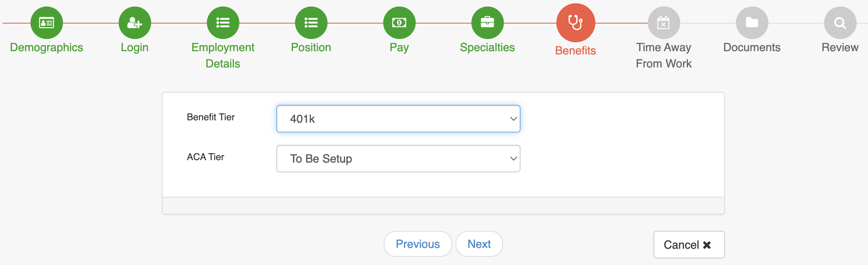Open the Review magnifier step icon
The width and height of the screenshot is (868, 265).
pos(839,23)
